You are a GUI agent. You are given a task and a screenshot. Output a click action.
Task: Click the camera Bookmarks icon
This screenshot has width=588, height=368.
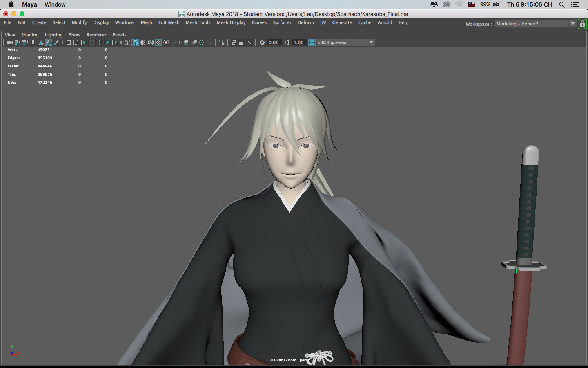pos(33,43)
